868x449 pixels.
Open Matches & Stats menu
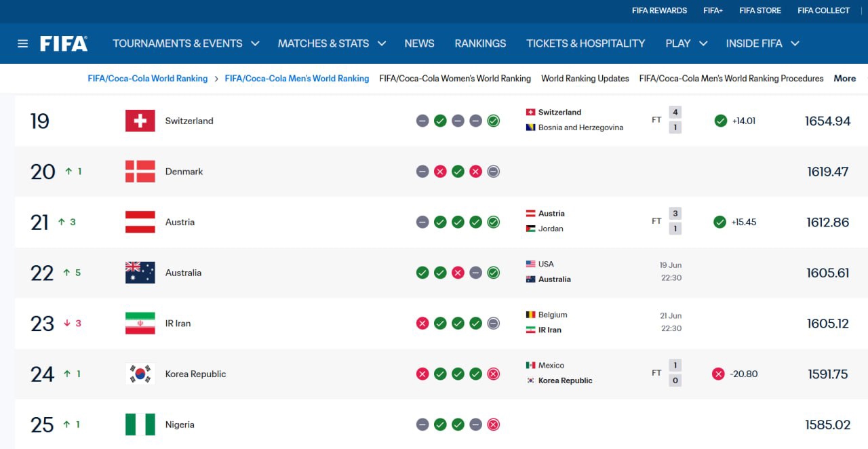(x=323, y=43)
